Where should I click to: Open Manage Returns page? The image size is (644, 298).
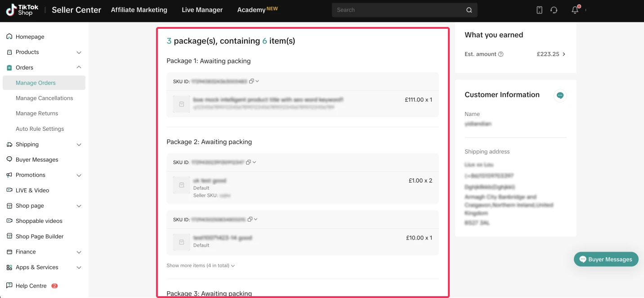coord(37,113)
